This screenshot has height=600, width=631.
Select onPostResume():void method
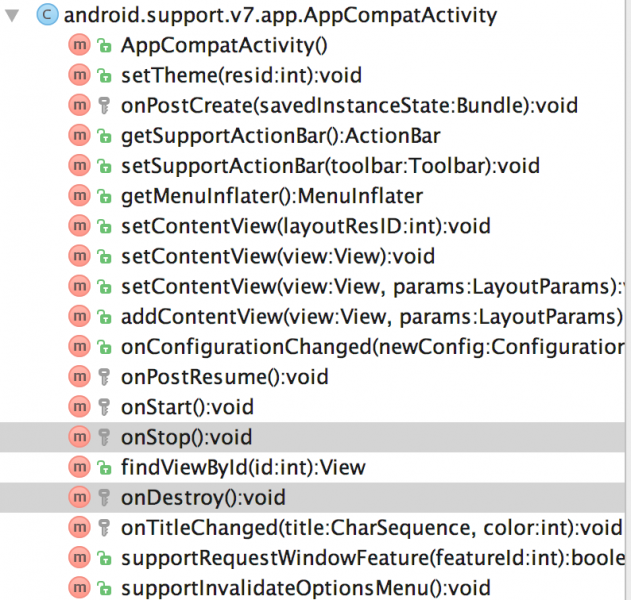(x=225, y=377)
